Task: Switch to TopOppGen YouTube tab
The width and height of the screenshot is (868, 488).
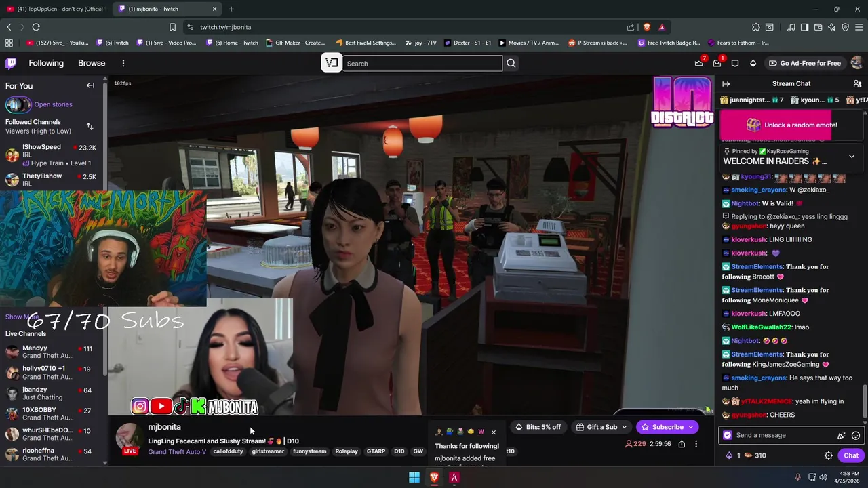Action: pos(56,9)
